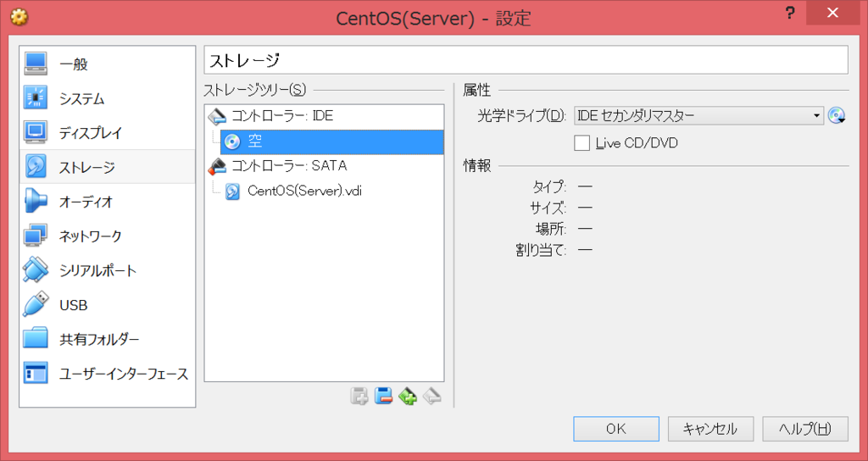Click the キャンセル button

tap(710, 429)
